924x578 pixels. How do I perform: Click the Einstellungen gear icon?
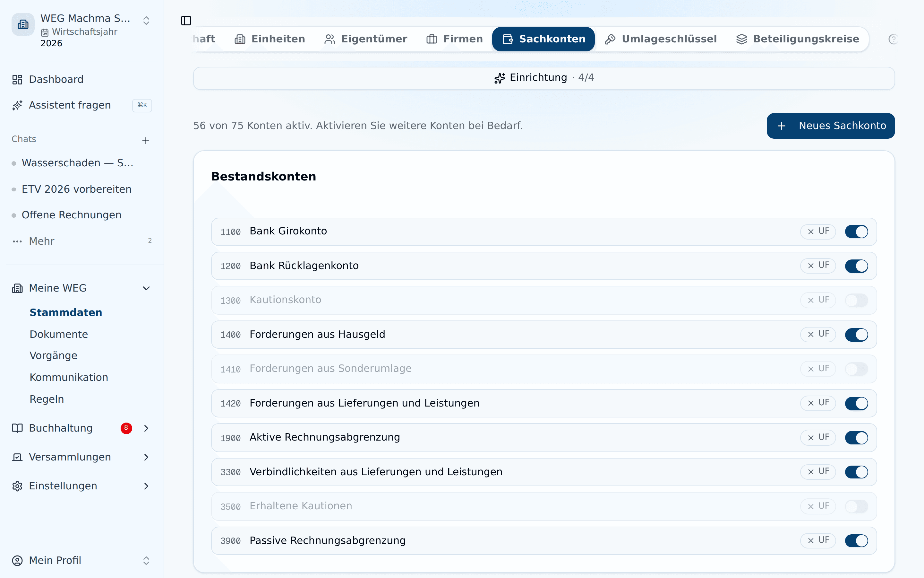17,486
